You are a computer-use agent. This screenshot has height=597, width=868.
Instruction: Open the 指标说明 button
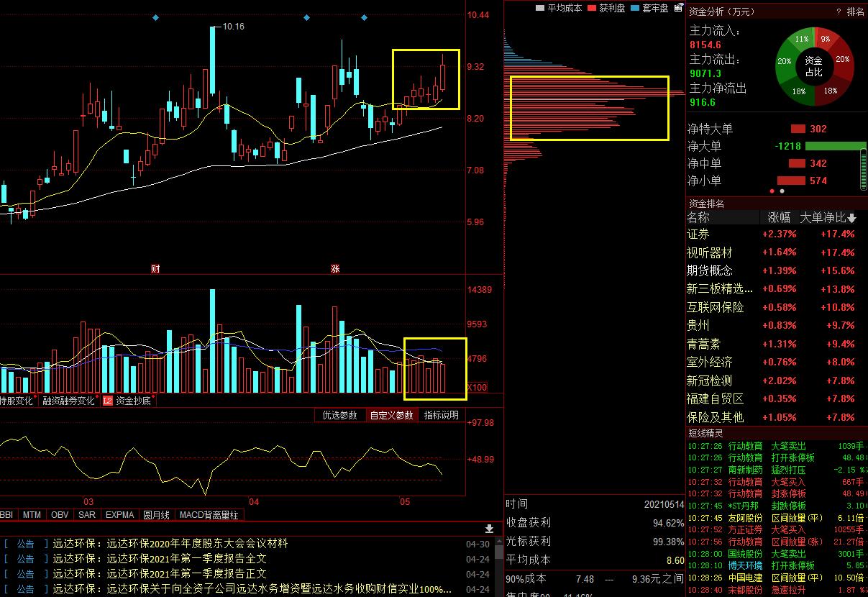[441, 415]
